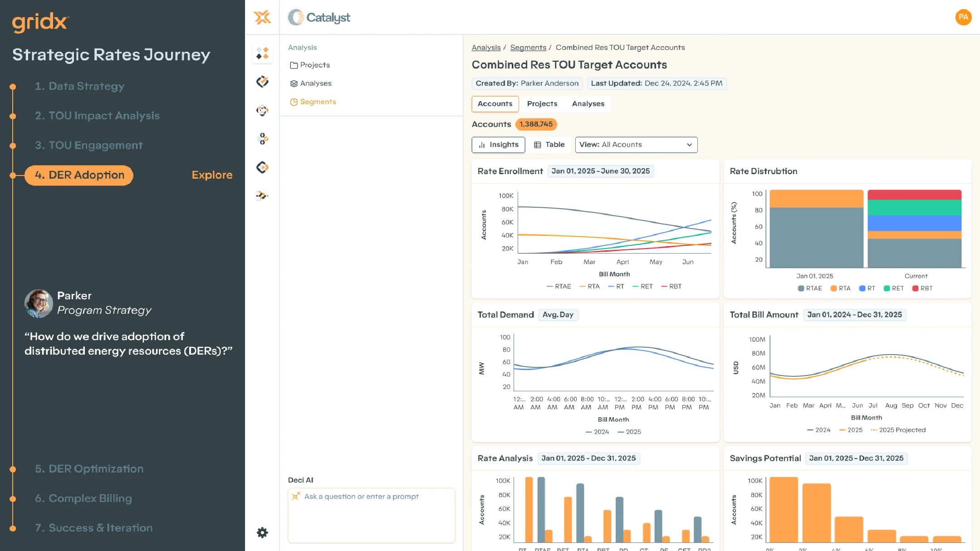Expand the View: All Accounts dropdown
The image size is (980, 551).
(636, 145)
